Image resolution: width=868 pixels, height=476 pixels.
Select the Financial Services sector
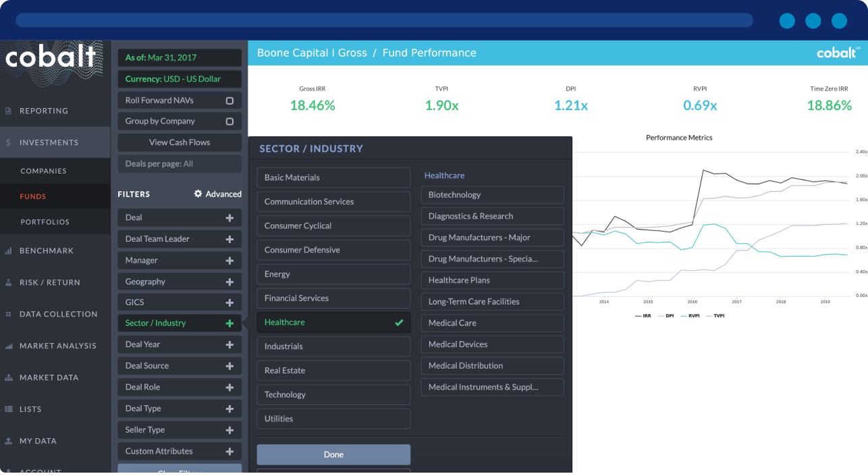pos(333,298)
